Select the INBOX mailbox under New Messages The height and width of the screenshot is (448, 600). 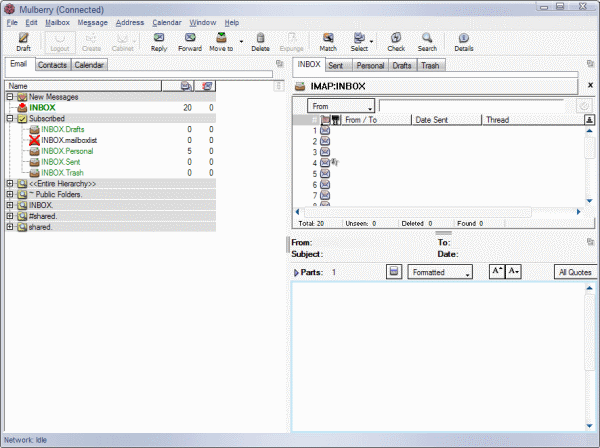42,108
